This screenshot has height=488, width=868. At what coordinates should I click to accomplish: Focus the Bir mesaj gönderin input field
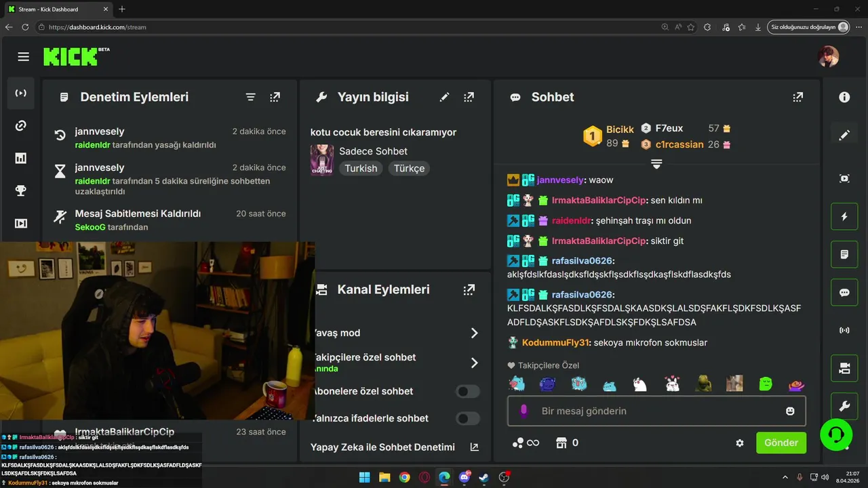click(656, 411)
